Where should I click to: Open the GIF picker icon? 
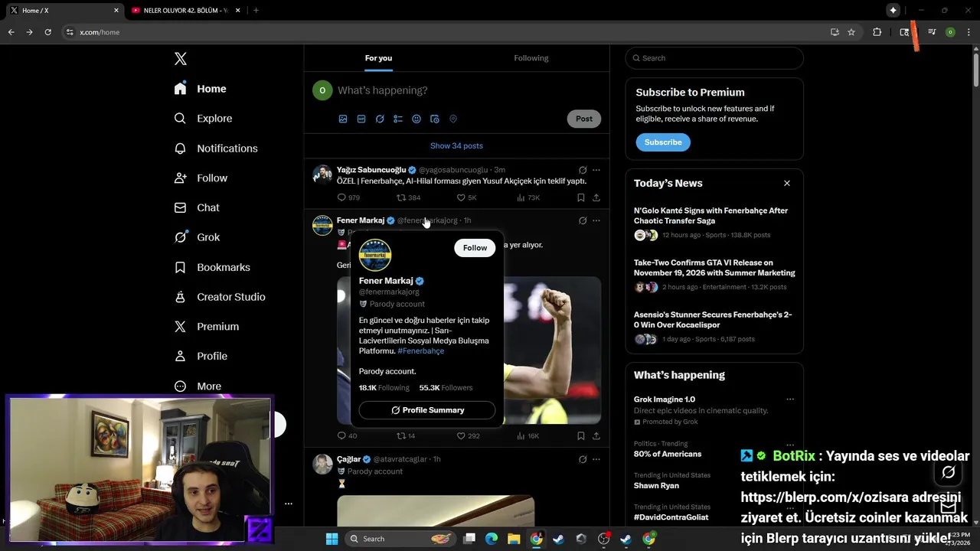point(361,119)
